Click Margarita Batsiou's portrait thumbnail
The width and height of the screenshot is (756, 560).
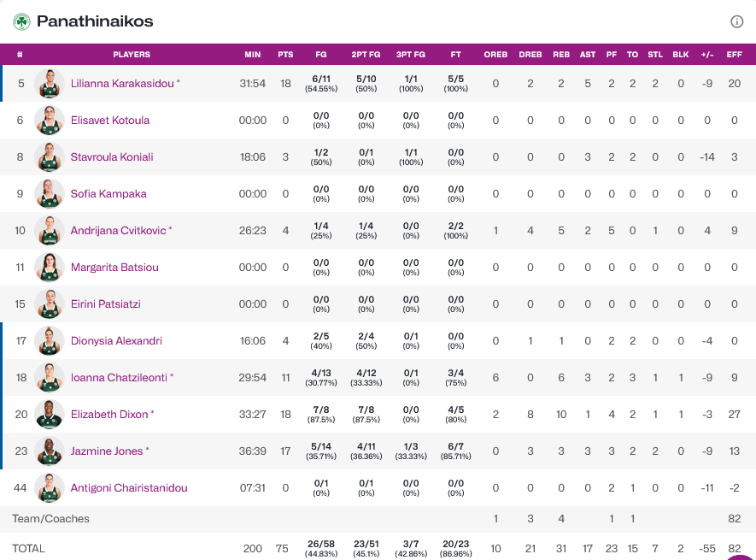coord(50,268)
